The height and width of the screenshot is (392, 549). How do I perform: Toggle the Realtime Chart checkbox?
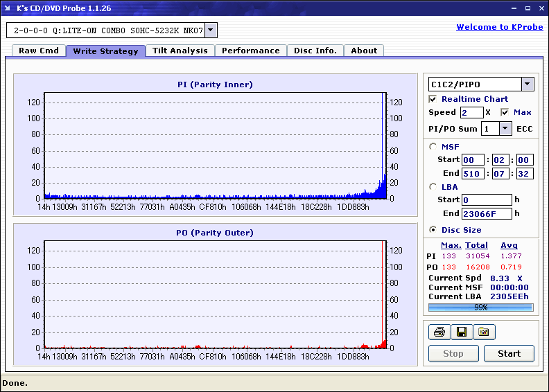pos(433,99)
